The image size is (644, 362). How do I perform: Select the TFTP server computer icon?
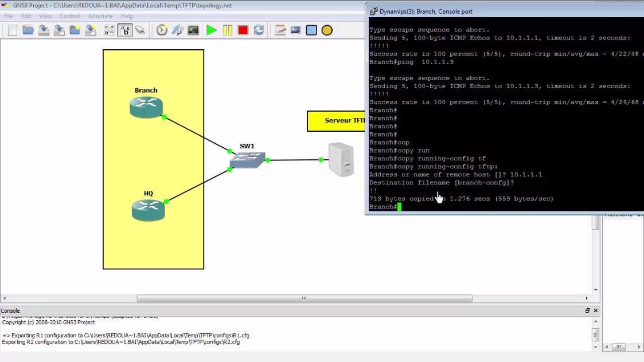(341, 159)
